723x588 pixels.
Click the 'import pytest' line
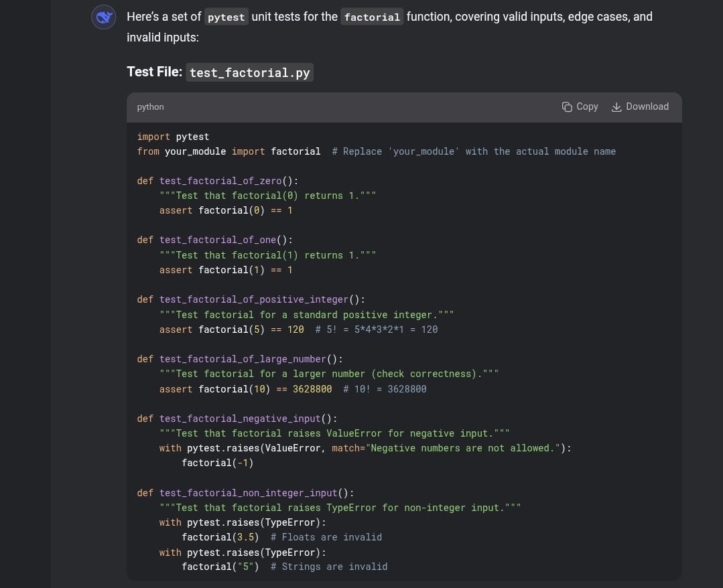[173, 137]
